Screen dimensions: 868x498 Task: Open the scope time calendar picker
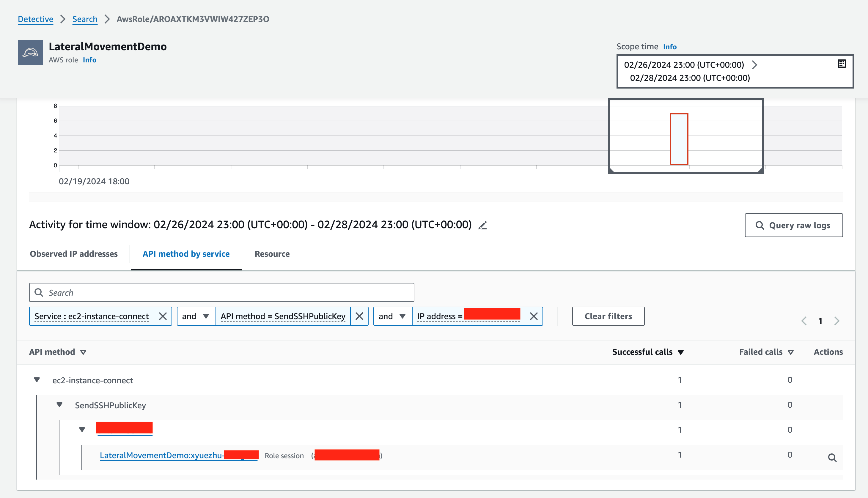point(842,63)
